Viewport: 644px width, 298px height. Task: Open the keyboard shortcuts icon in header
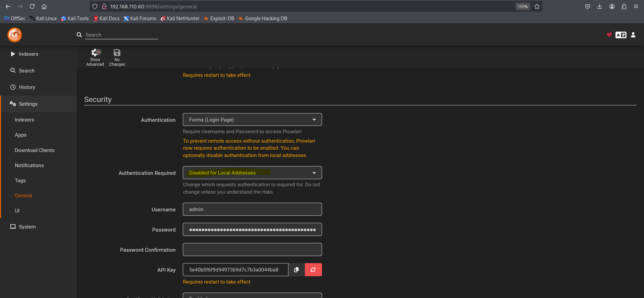[621, 35]
